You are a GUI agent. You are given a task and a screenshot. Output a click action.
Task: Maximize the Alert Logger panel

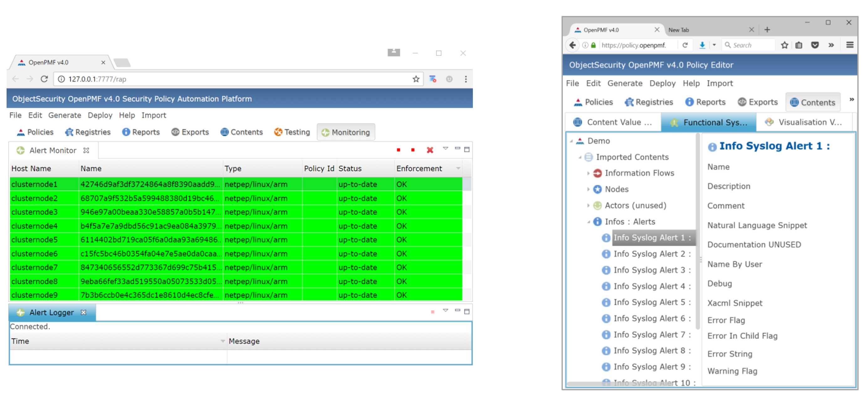467,311
